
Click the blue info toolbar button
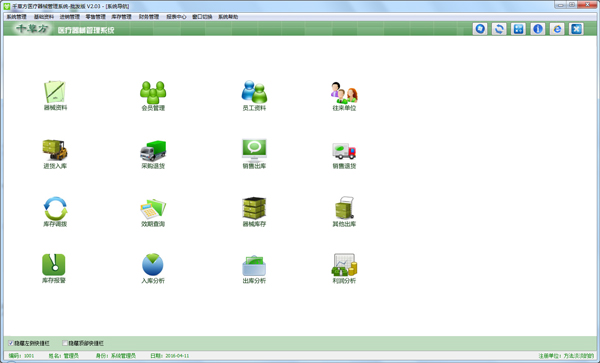(x=538, y=29)
